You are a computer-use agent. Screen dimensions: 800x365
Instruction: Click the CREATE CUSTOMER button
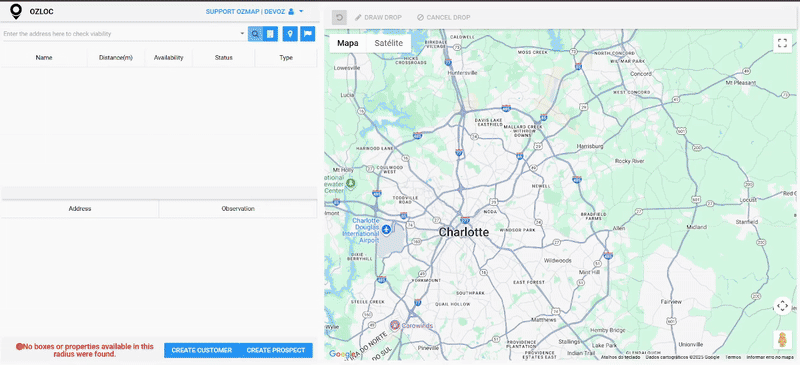point(202,350)
